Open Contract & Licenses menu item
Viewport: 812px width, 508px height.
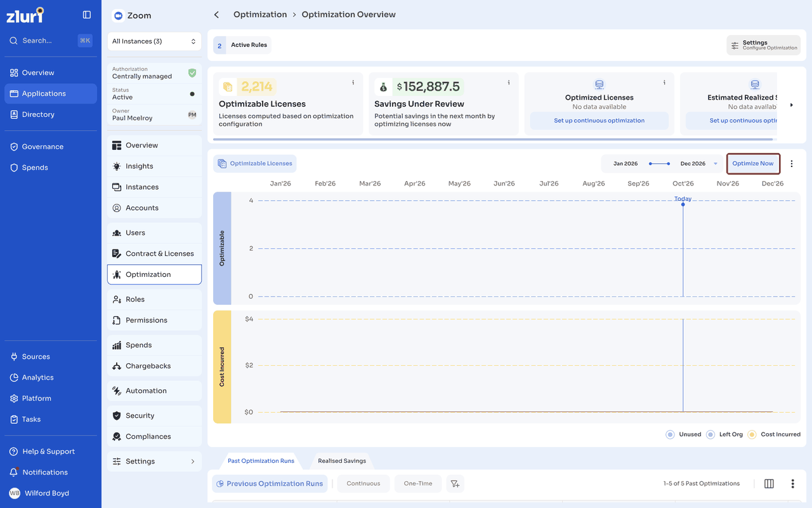tap(154, 254)
